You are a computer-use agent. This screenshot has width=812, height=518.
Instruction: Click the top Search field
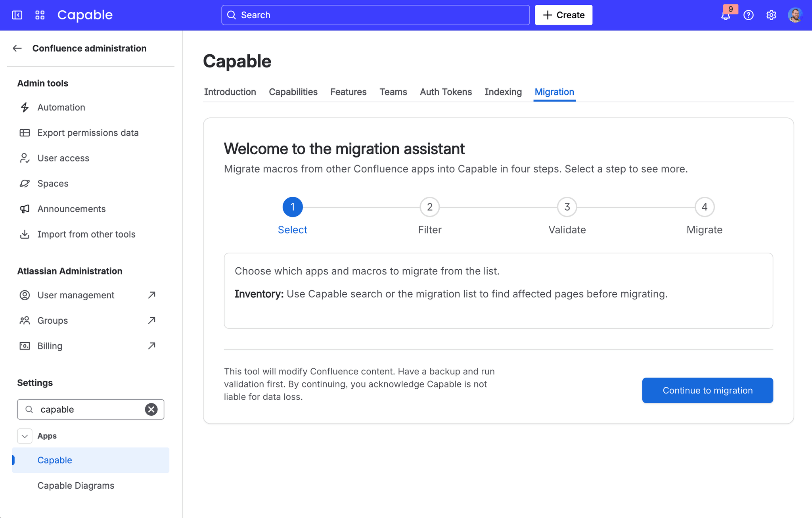[x=375, y=15]
